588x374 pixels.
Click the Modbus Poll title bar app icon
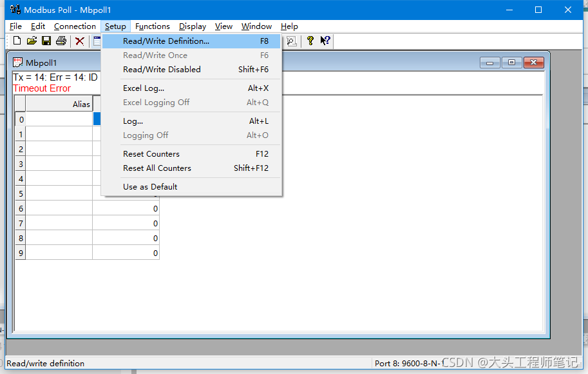[x=15, y=10]
